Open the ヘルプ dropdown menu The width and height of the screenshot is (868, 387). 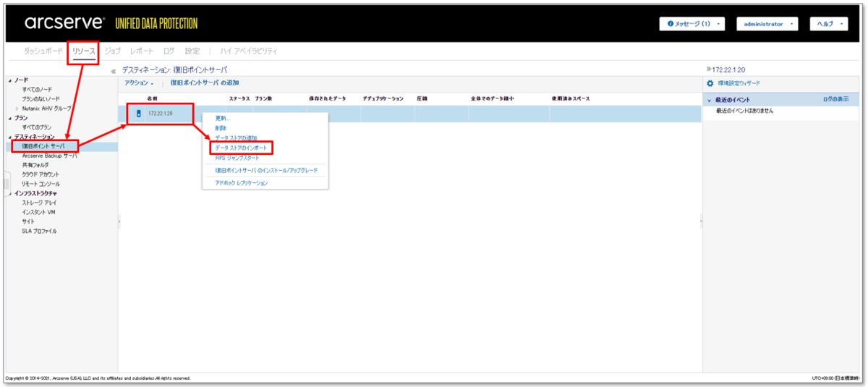pyautogui.click(x=829, y=24)
